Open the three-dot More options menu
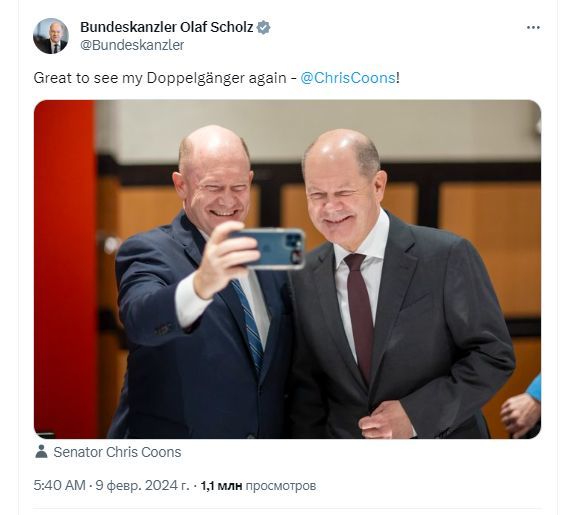Image resolution: width=572 pixels, height=515 pixels. click(533, 28)
